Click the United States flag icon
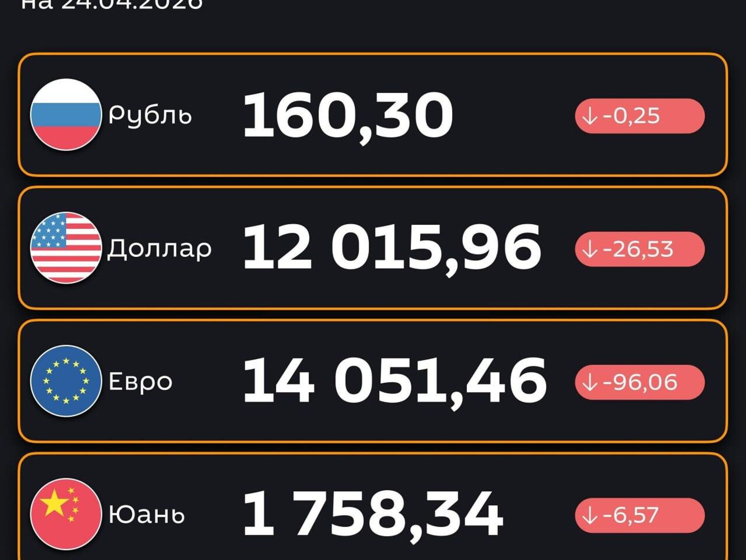The height and width of the screenshot is (560, 746). [x=66, y=248]
